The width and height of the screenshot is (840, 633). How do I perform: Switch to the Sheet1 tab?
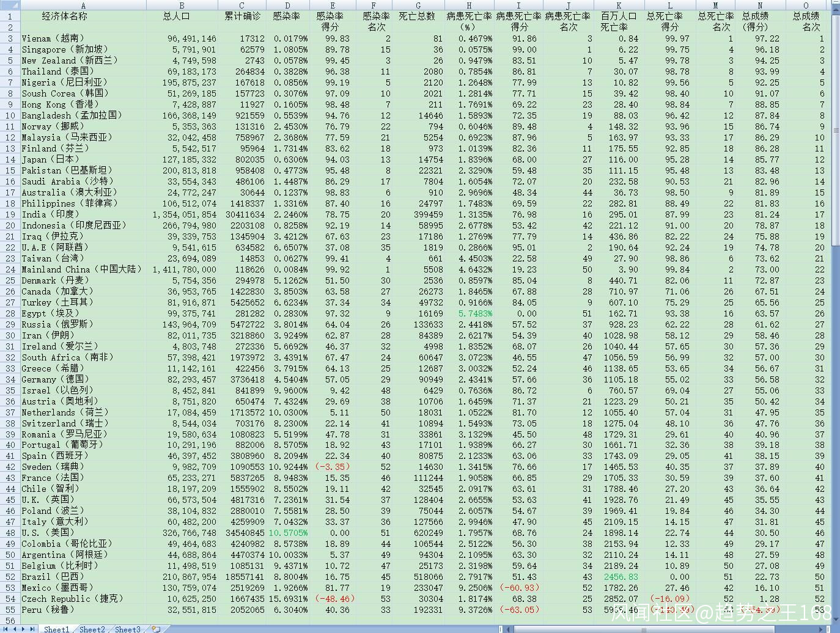(56, 629)
